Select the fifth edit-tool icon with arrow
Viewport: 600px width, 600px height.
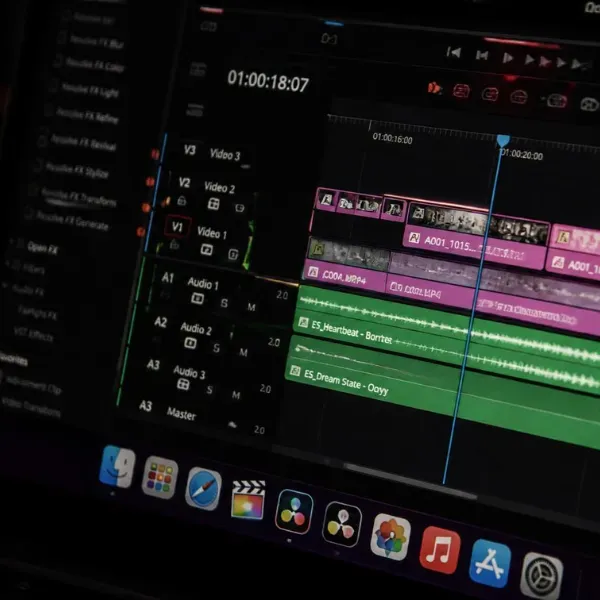pyautogui.click(x=555, y=101)
